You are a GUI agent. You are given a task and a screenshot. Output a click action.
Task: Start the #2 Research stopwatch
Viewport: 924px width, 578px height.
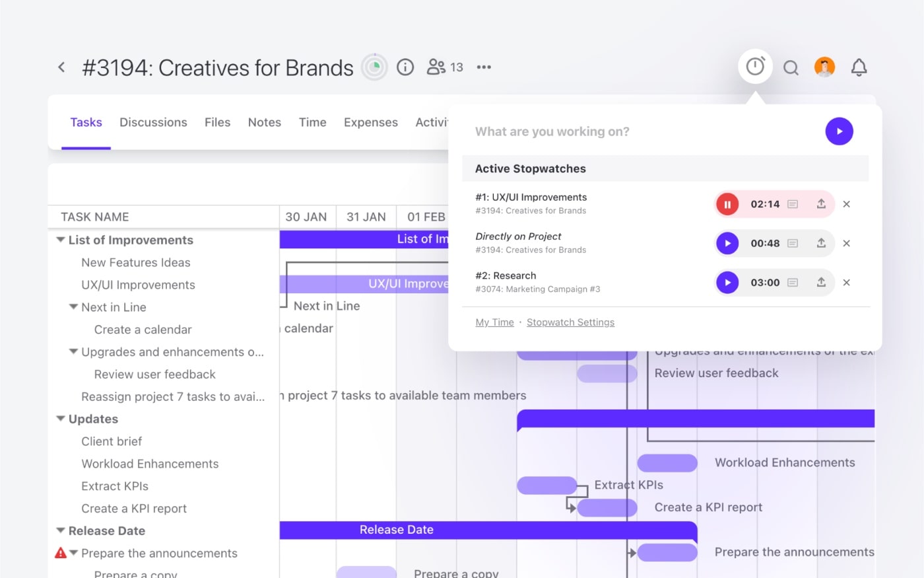point(727,282)
